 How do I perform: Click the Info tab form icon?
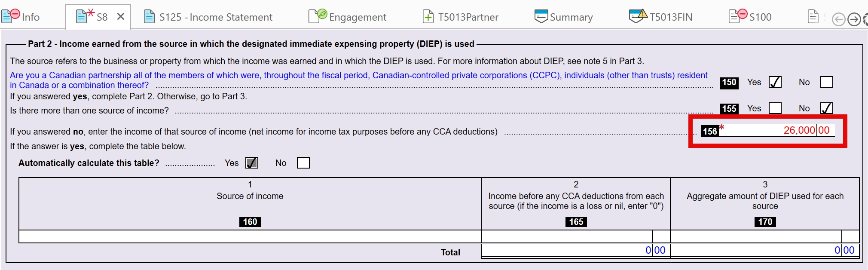pyautogui.click(x=10, y=16)
